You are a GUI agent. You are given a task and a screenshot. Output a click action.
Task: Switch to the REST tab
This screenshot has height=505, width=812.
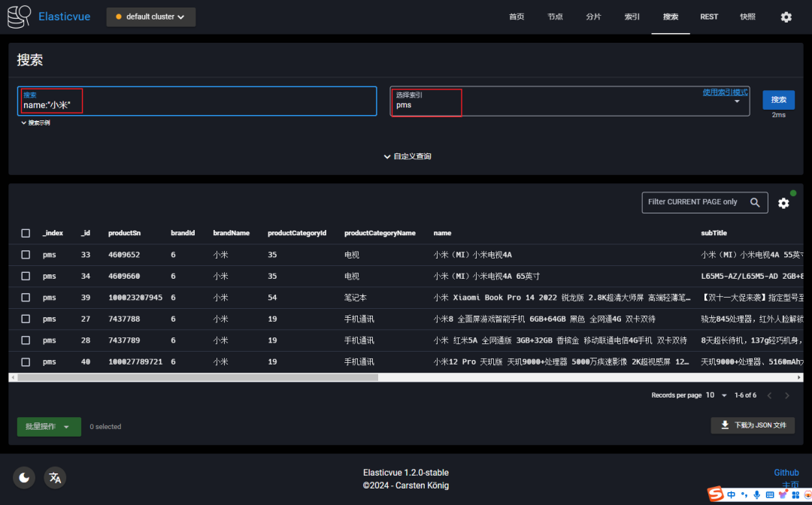709,17
